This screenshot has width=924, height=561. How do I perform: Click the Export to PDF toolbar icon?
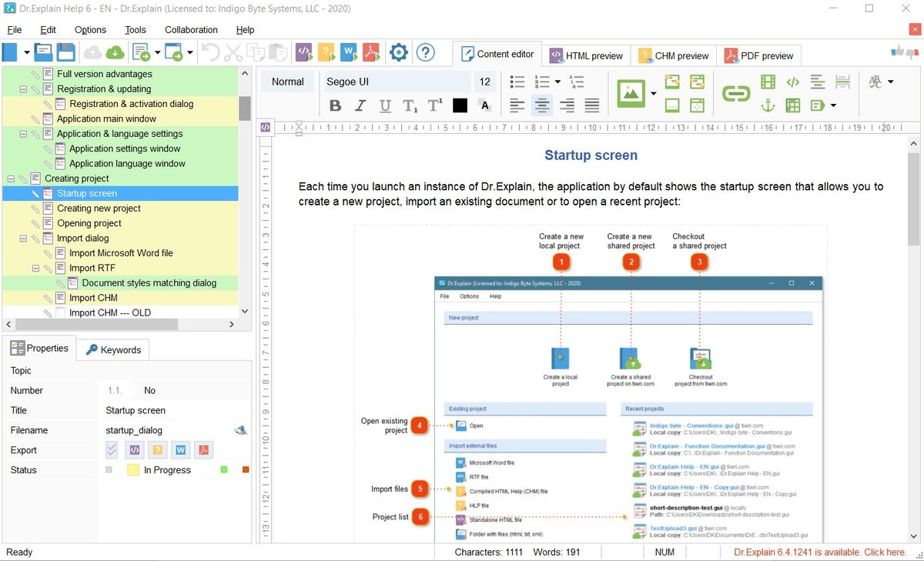click(372, 52)
